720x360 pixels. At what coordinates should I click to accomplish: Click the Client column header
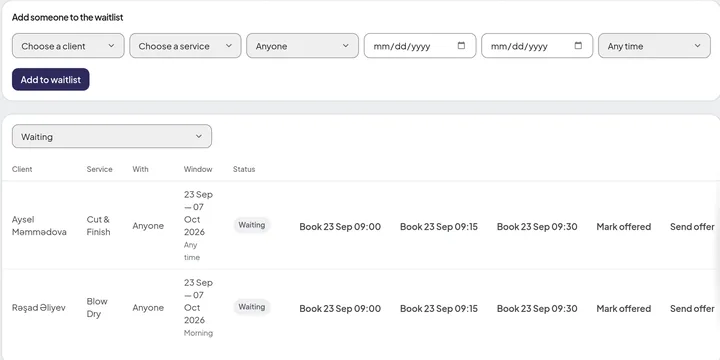pyautogui.click(x=22, y=169)
